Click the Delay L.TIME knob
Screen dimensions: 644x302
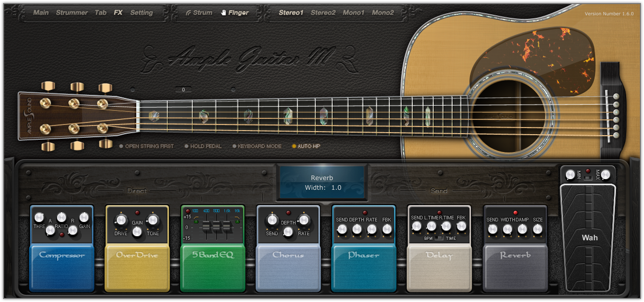[432, 226]
